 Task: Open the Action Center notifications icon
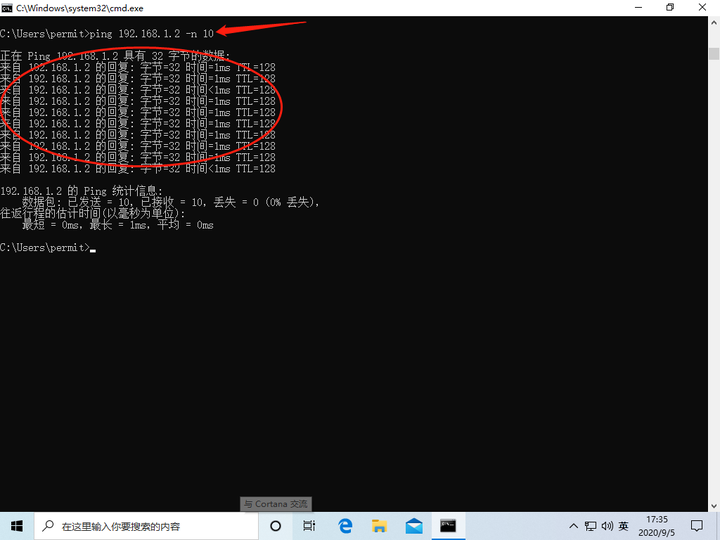[697, 526]
